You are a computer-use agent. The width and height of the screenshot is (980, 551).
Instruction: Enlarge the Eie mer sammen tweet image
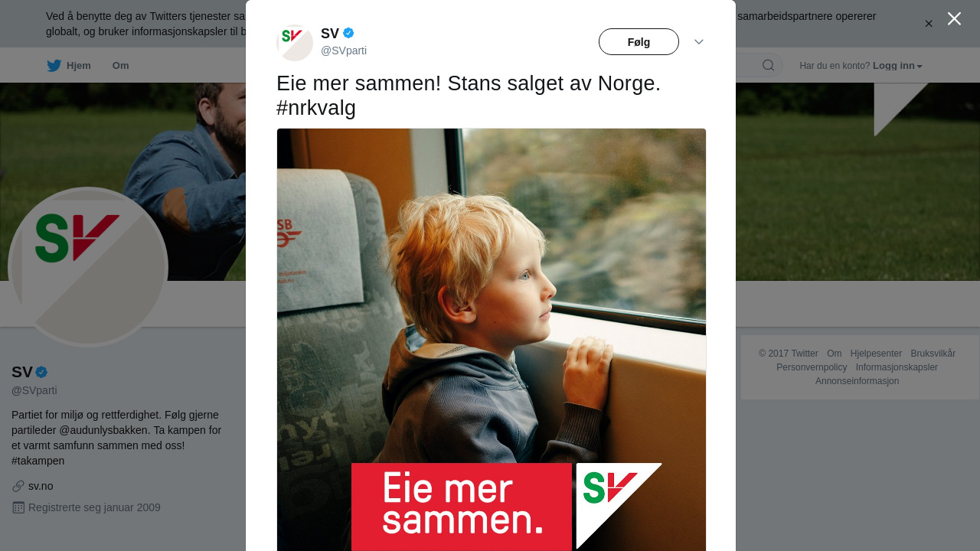492,340
